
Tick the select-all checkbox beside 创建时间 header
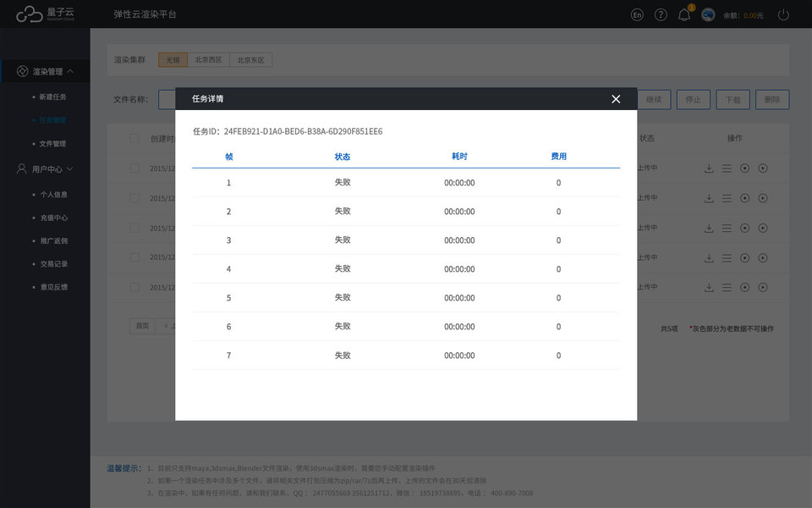coord(134,138)
